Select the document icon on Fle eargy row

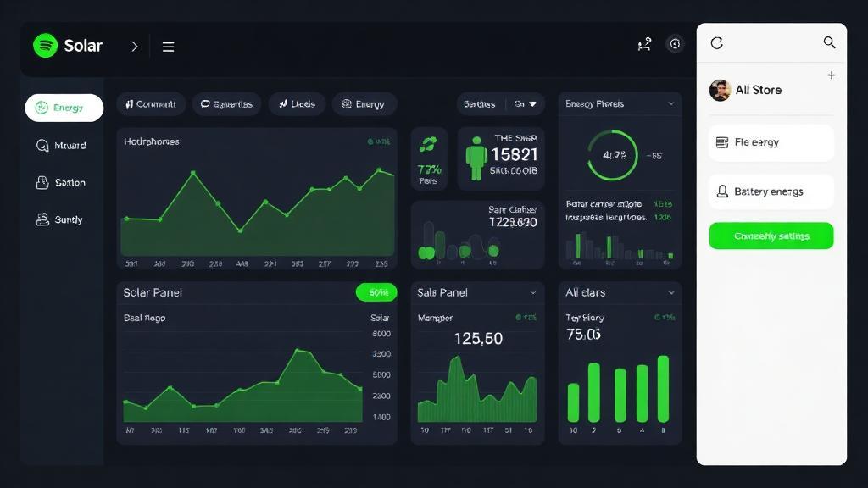point(723,141)
